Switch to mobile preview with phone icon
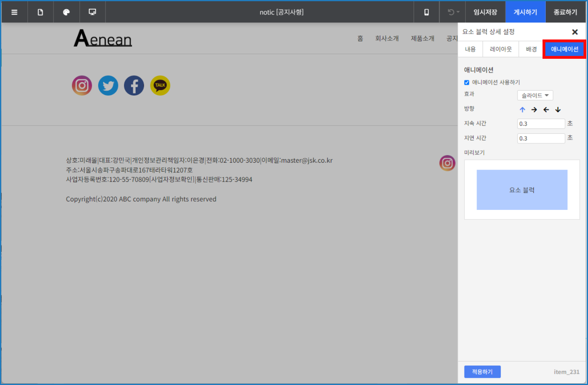Image resolution: width=588 pixels, height=385 pixels. tap(426, 12)
